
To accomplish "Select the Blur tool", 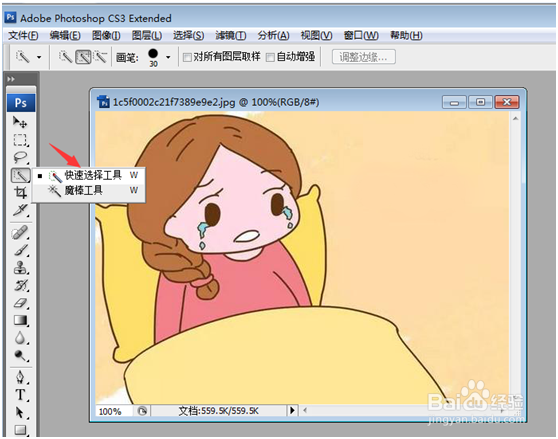I will pyautogui.click(x=20, y=338).
